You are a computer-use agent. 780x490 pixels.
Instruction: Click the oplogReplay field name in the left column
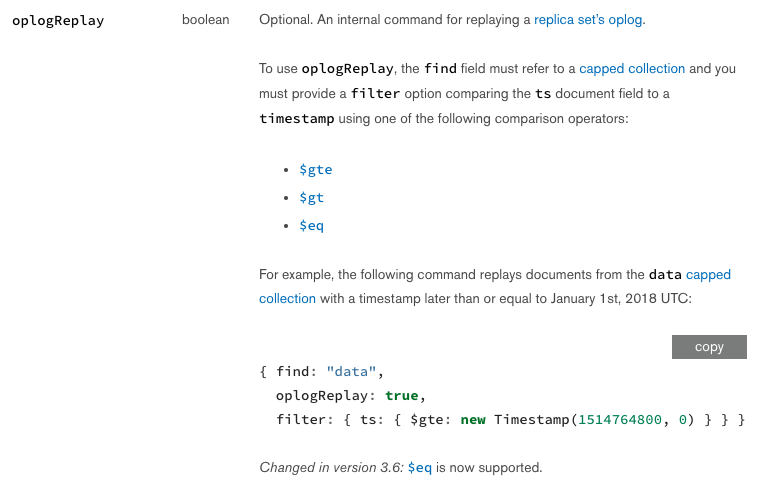58,20
